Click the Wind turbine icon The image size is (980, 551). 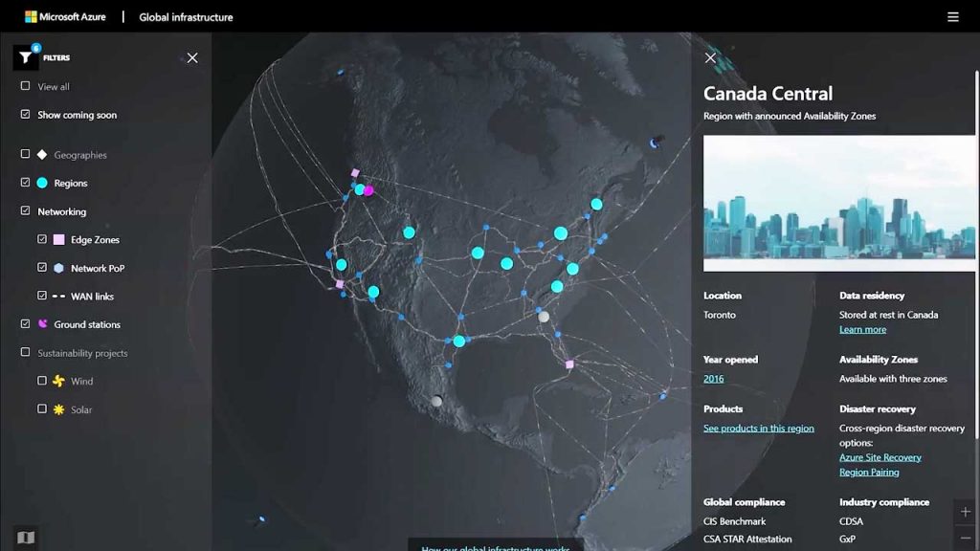point(58,381)
